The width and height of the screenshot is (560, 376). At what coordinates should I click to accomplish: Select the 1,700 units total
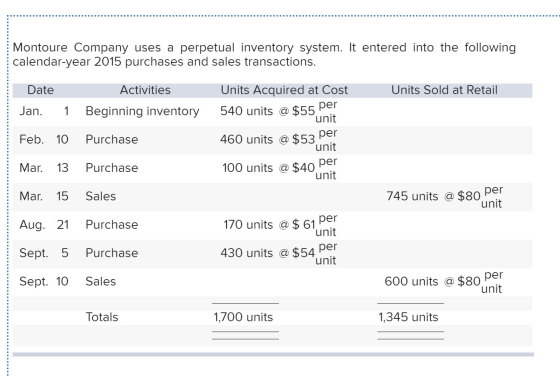click(243, 317)
